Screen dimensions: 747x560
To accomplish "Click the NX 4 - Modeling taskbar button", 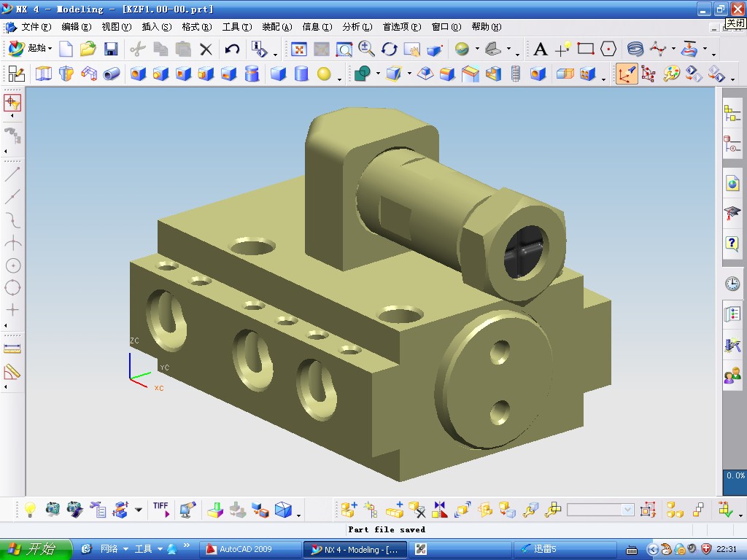I will pyautogui.click(x=355, y=550).
